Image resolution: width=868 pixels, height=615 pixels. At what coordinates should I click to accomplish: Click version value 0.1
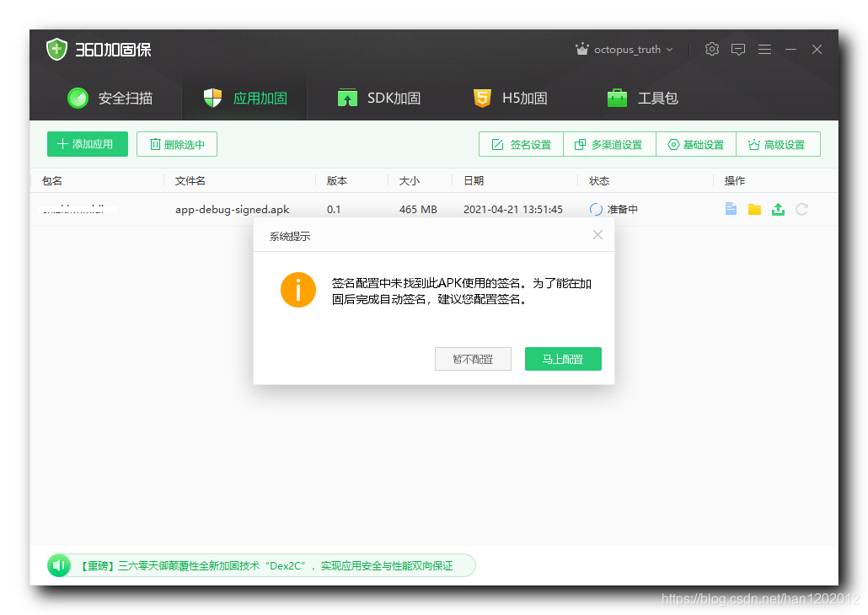(x=333, y=209)
